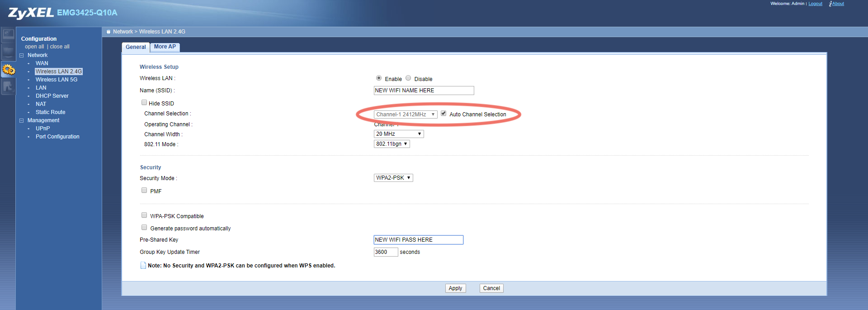Click into the Pre-Shared Key field
Viewport: 868px width, 310px height.
pyautogui.click(x=418, y=240)
